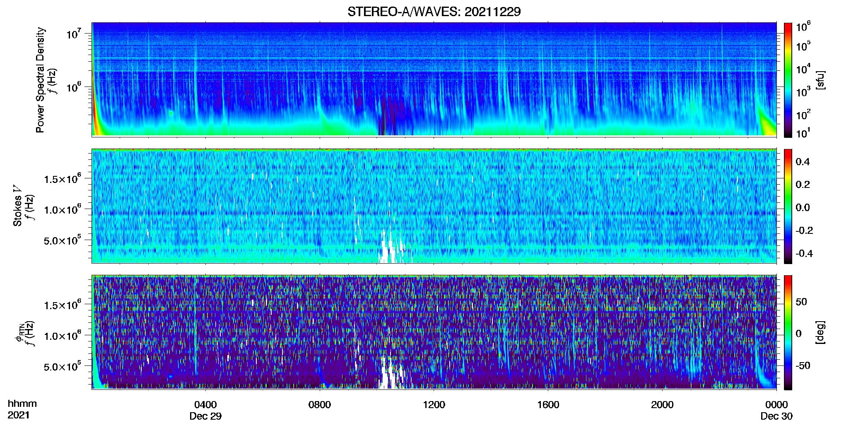Click the 1600 time axis label
The width and height of the screenshot is (868, 447).
(x=548, y=405)
